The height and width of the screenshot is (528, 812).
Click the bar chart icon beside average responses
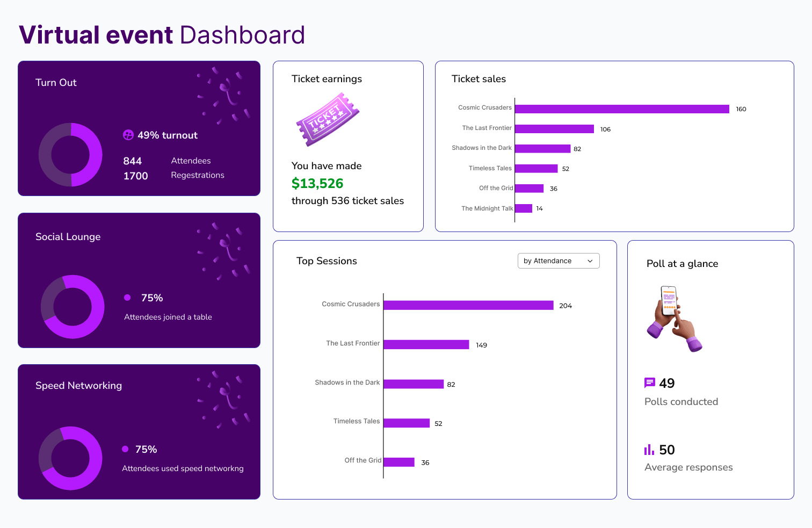(x=649, y=449)
